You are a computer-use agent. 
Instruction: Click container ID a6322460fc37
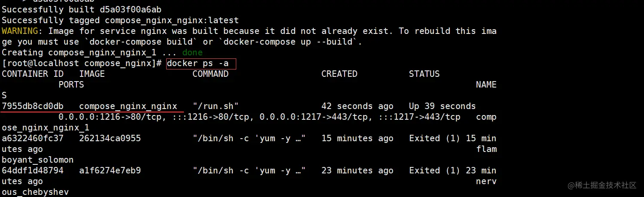(33, 138)
